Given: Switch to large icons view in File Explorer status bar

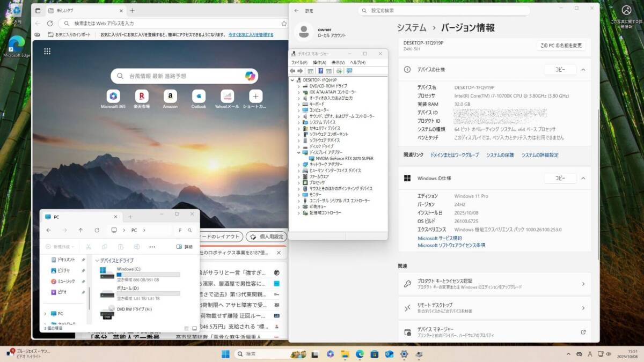Looking at the screenshot, I should (194, 328).
